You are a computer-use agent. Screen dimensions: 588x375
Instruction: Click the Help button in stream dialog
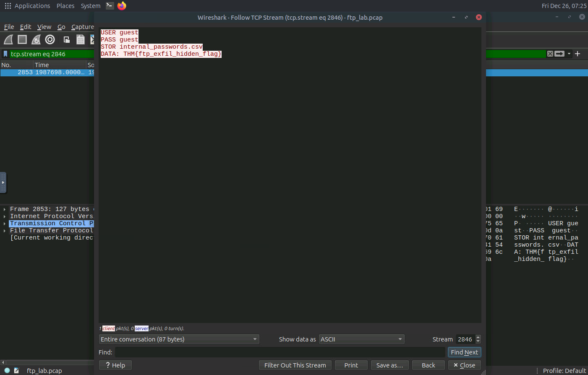coord(115,365)
